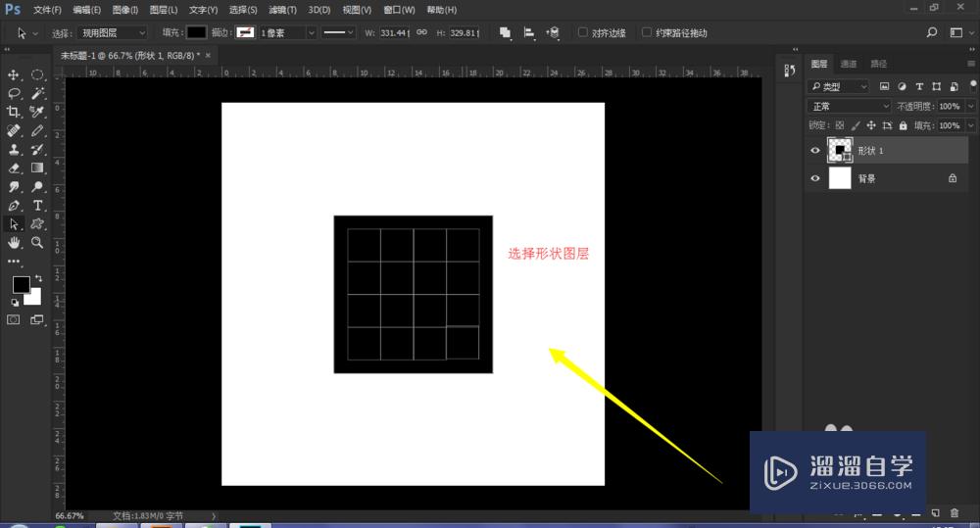Open the 文件(F) menu

pyautogui.click(x=47, y=10)
